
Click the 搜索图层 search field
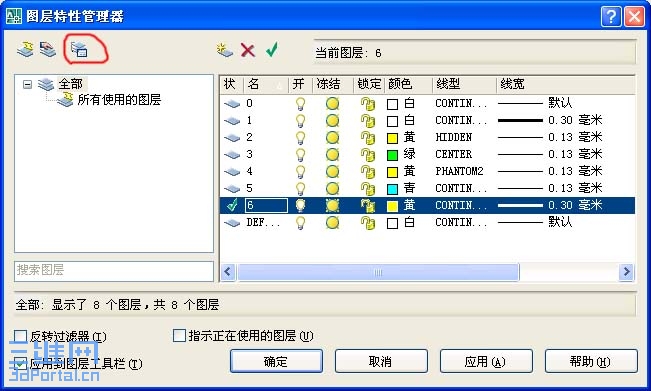(114, 271)
